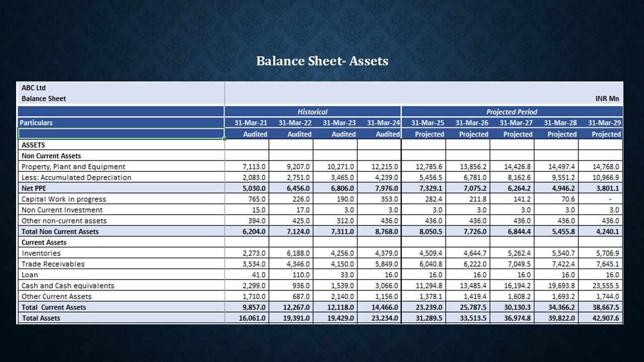The height and width of the screenshot is (362, 644).
Task: Click Other non-current assets value 394.0
Action: point(258,221)
